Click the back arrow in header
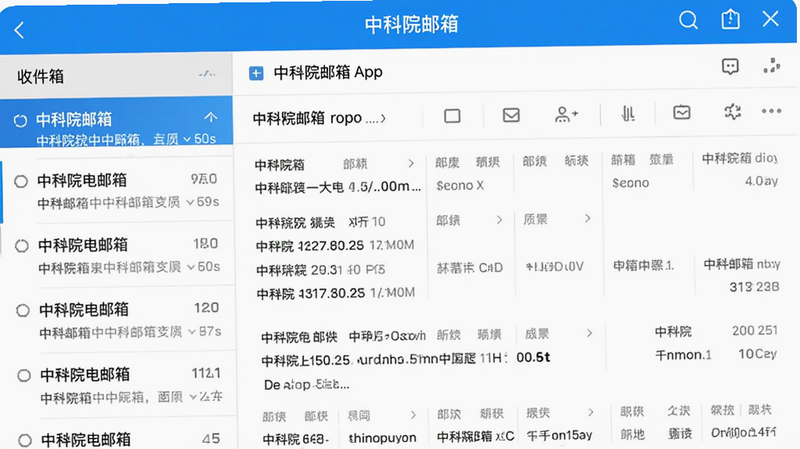Screen dimensions: 800x449 [x=19, y=30]
